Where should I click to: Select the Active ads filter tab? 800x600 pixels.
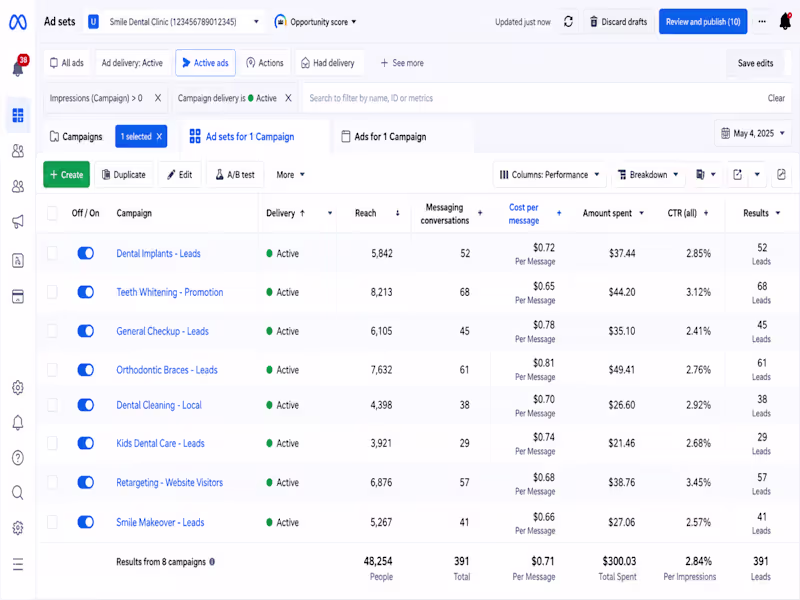[x=206, y=63]
